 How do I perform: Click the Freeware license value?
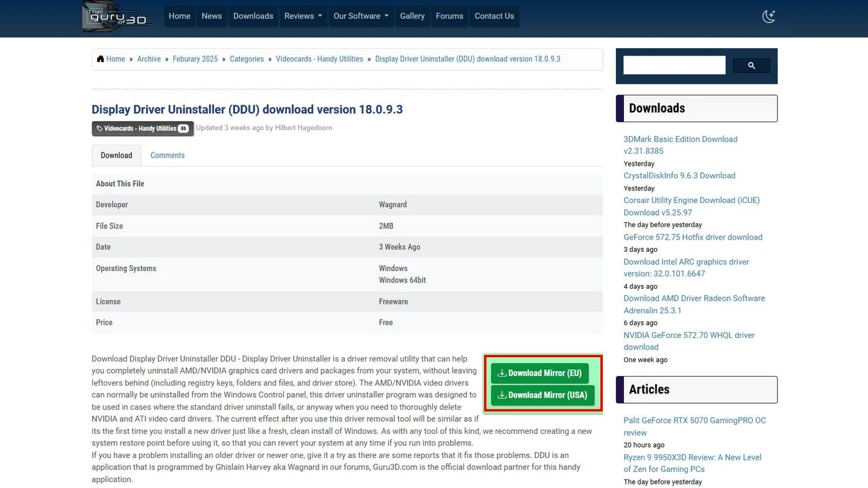tap(394, 302)
